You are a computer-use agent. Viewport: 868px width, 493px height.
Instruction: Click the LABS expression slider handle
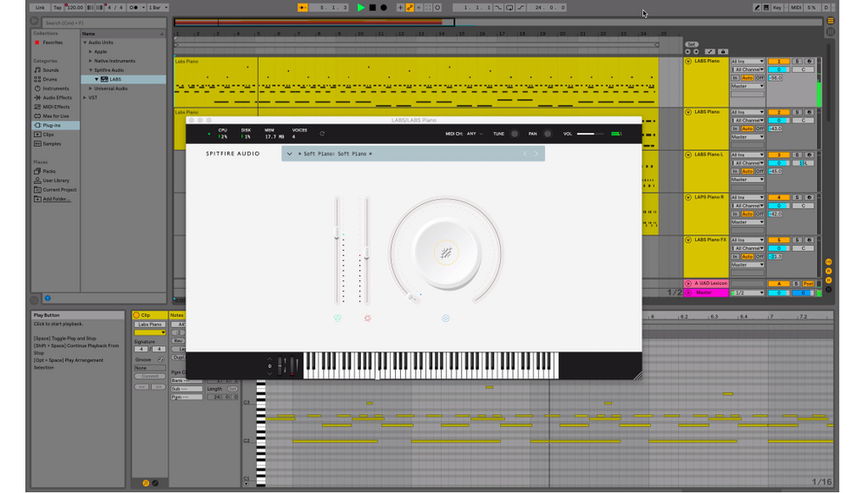[x=337, y=234]
